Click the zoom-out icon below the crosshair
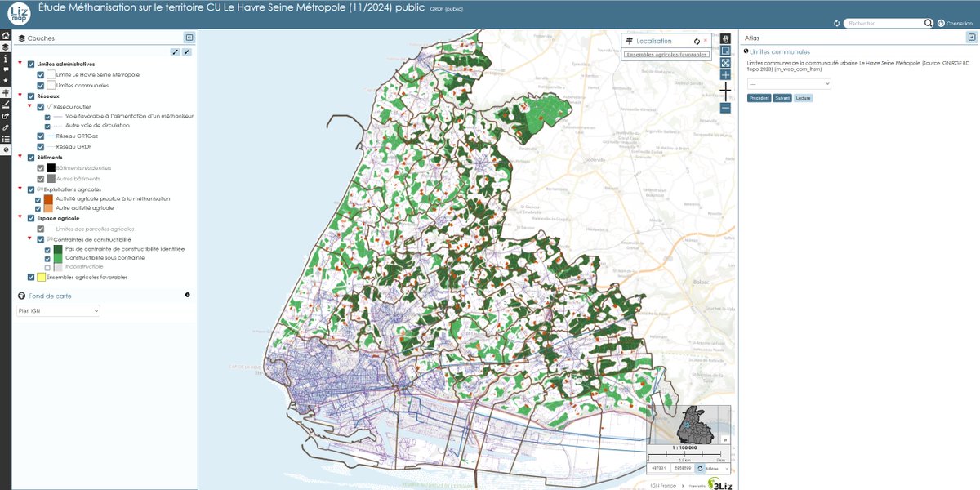Image resolution: width=980 pixels, height=490 pixels. pos(725,107)
